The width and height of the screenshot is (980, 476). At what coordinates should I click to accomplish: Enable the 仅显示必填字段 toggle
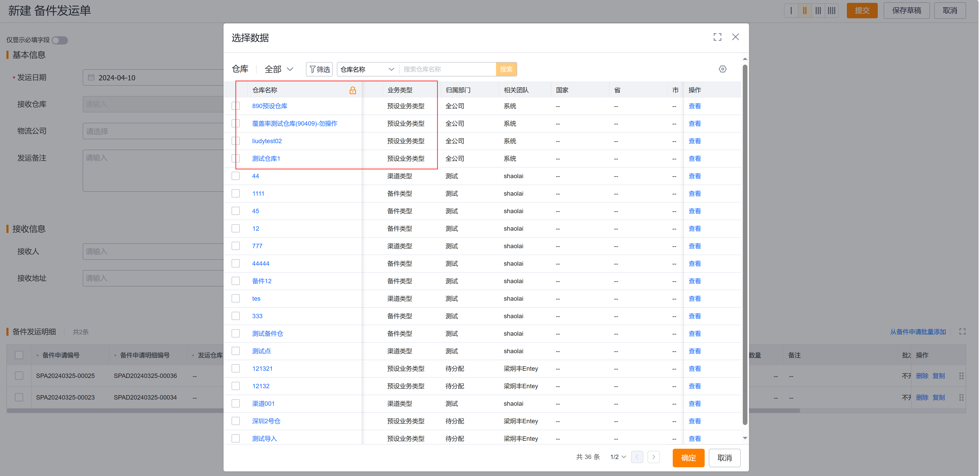[x=59, y=40]
